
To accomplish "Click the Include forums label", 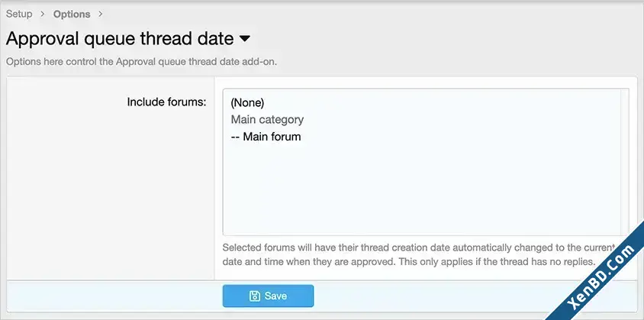I will tap(166, 102).
